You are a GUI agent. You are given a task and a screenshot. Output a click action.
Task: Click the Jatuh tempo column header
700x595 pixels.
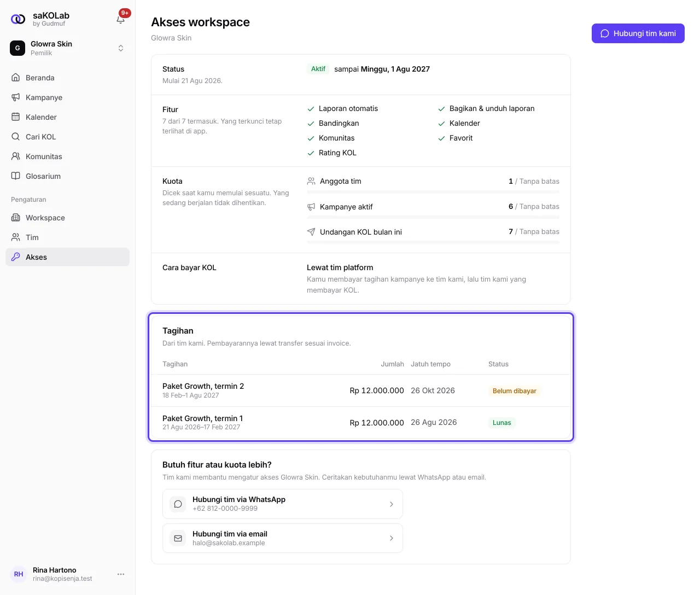coord(431,364)
